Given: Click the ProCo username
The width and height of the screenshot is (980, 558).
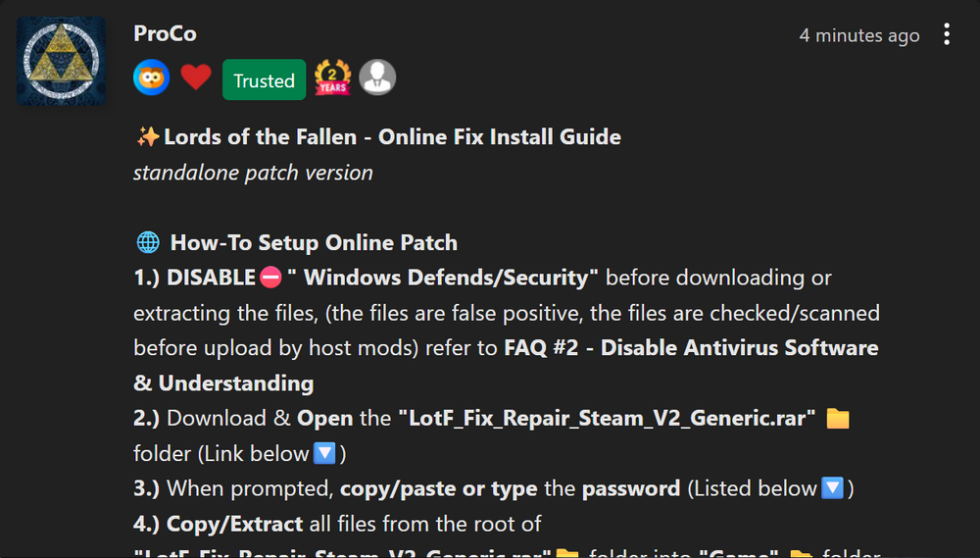Looking at the screenshot, I should tap(165, 34).
